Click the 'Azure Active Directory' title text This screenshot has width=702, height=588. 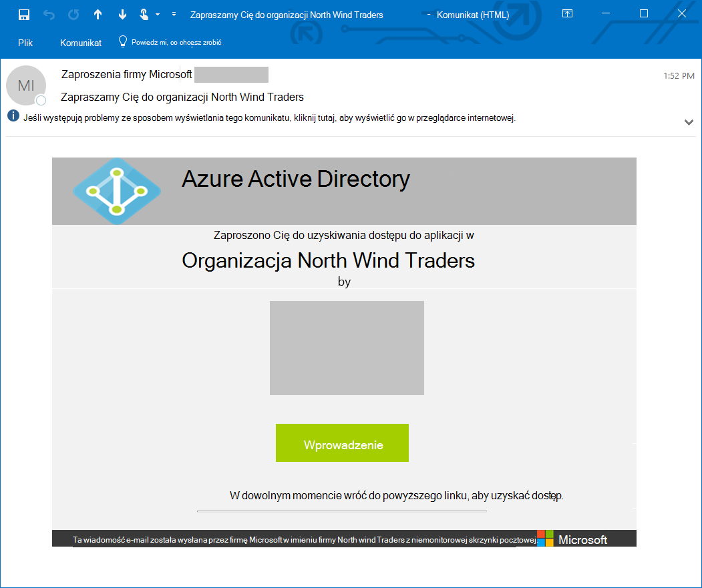coord(296,179)
